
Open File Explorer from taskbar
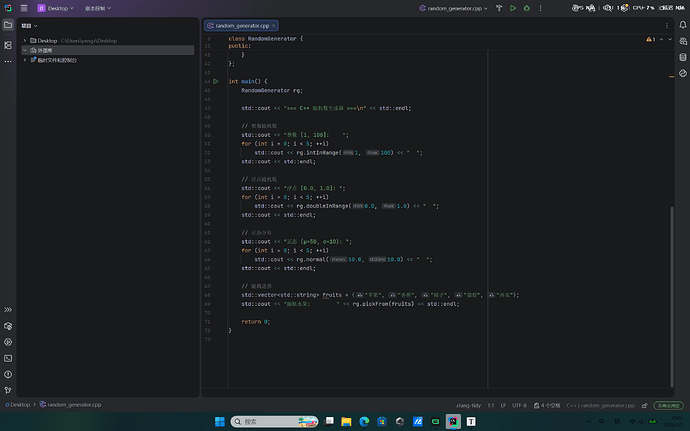[x=346, y=421]
